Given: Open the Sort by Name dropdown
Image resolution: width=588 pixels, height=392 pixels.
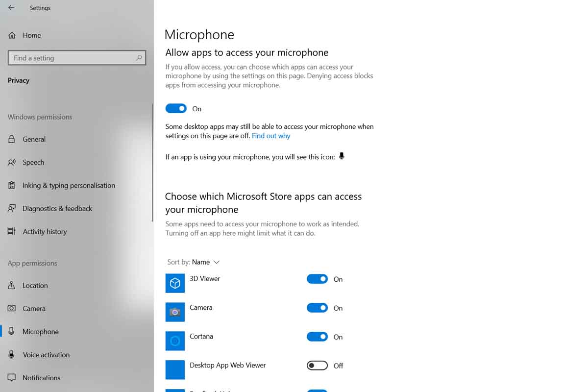Looking at the screenshot, I should [x=194, y=262].
